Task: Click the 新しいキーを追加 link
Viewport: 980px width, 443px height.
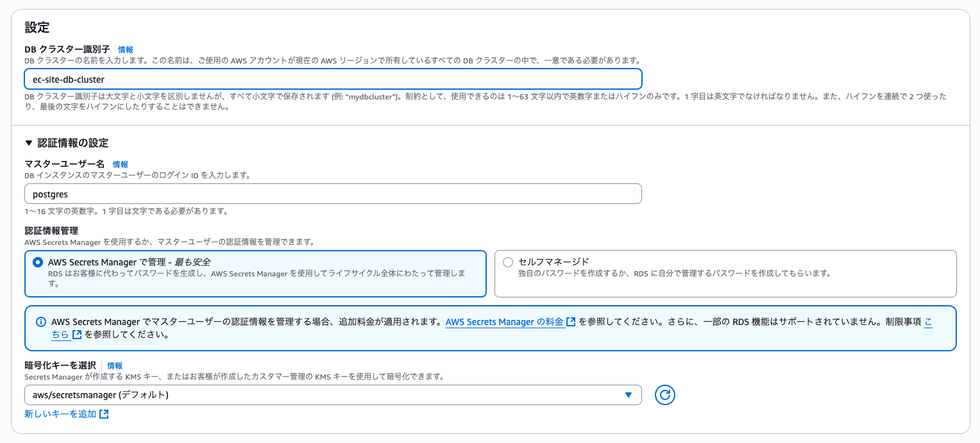Action: [x=60, y=414]
